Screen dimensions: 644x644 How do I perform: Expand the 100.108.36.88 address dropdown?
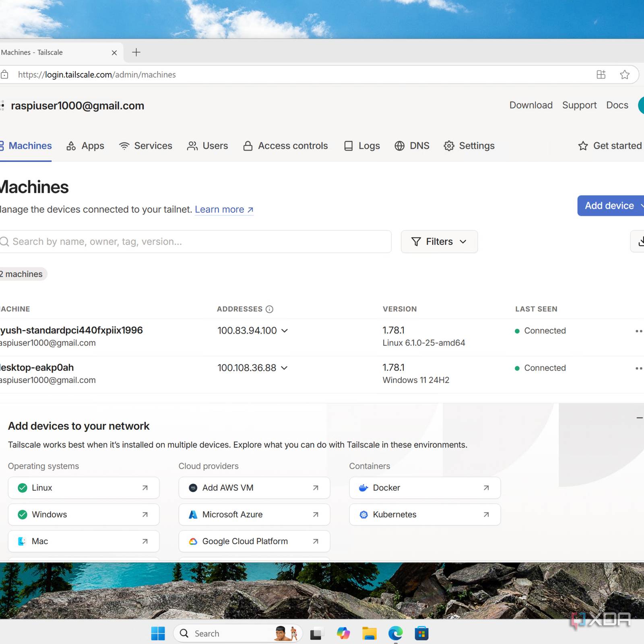(x=284, y=368)
